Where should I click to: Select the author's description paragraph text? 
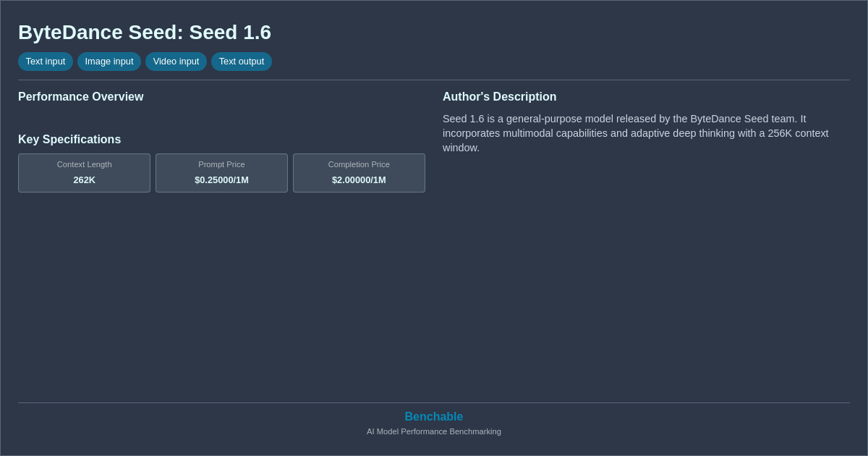point(635,133)
